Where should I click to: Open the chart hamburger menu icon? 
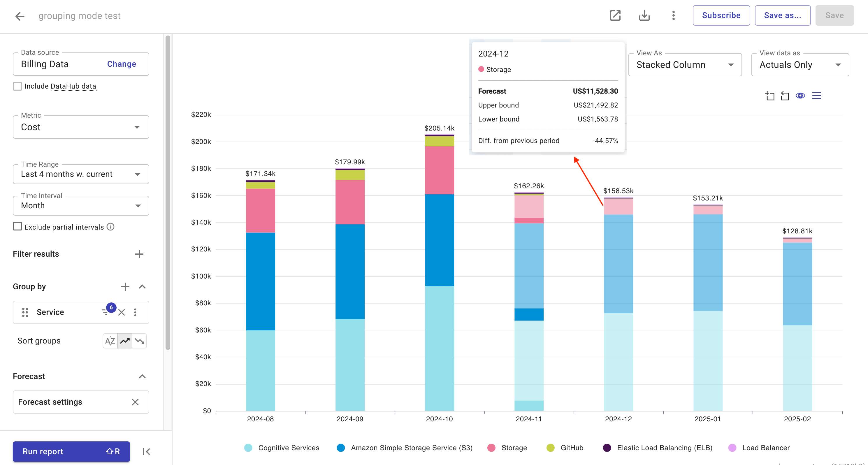[817, 96]
